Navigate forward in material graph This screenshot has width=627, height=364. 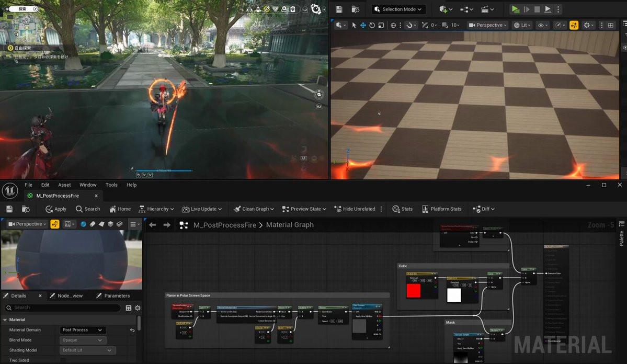pyautogui.click(x=167, y=225)
